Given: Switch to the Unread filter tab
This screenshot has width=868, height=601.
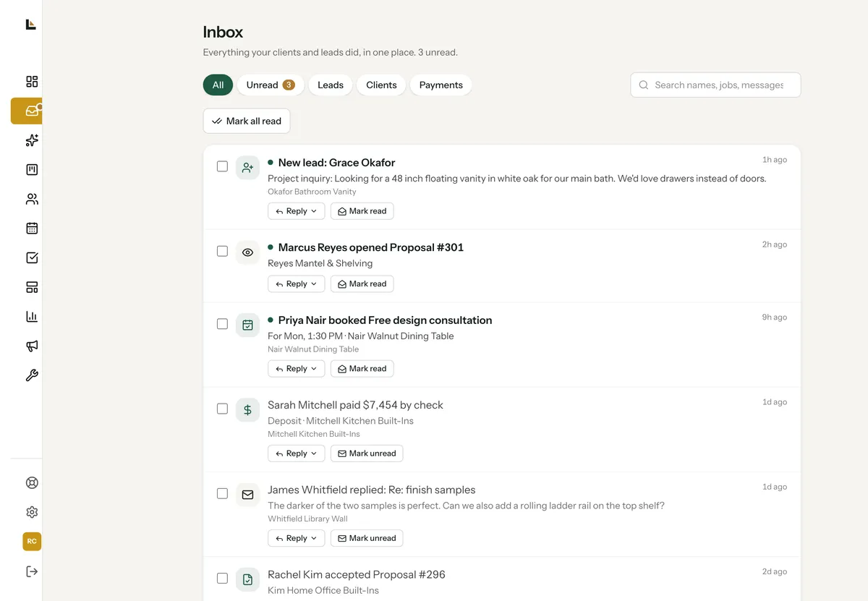Looking at the screenshot, I should pos(271,85).
